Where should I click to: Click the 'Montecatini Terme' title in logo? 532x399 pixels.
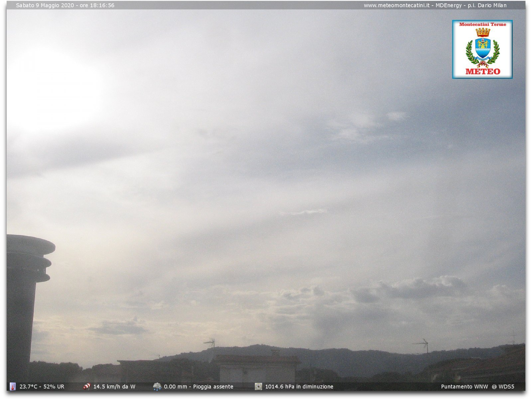[482, 24]
